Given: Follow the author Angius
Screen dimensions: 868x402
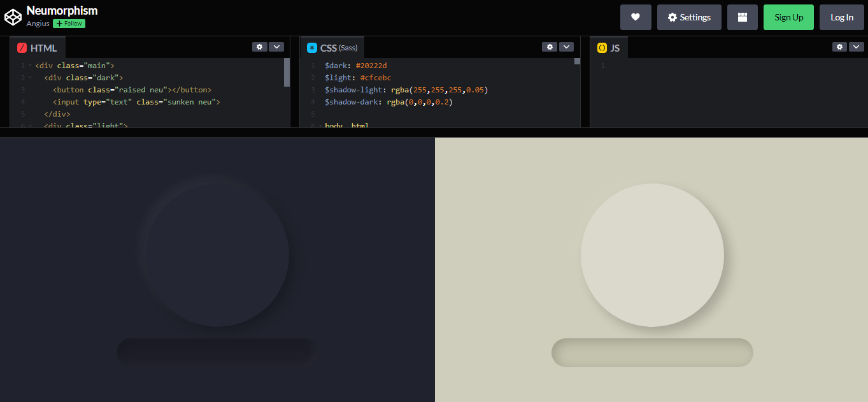Looking at the screenshot, I should click(69, 23).
